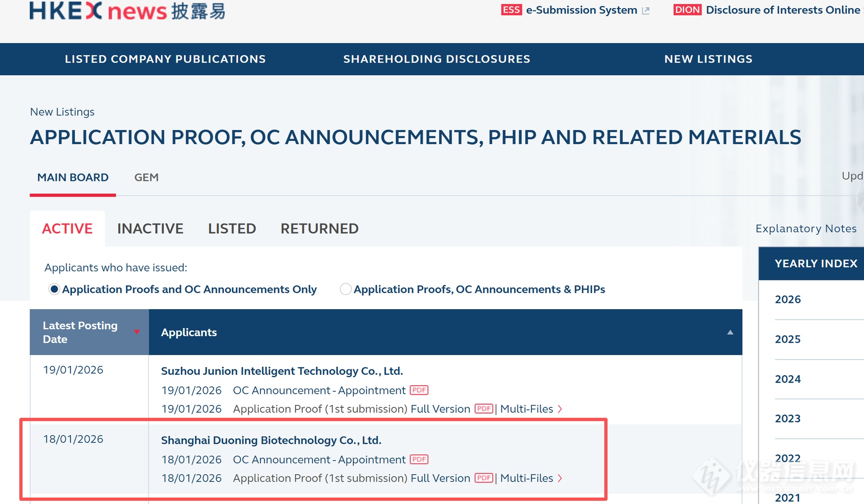Open Shanghai Duoning OC Announcement - Appointment

(x=319, y=459)
